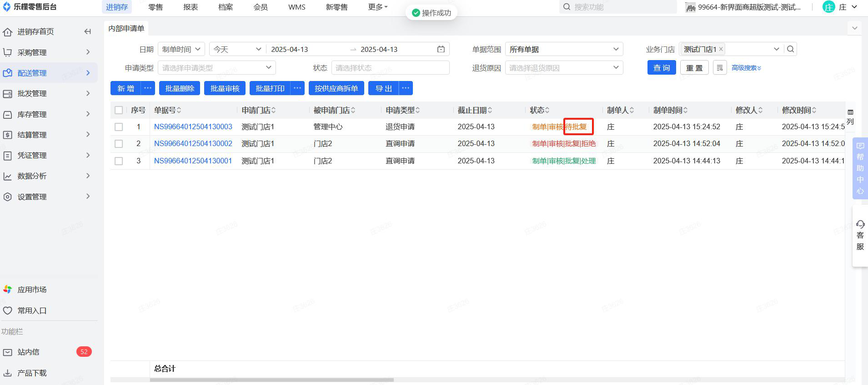Open 库存管理 in the sidebar
868x385 pixels.
pyautogui.click(x=32, y=114)
